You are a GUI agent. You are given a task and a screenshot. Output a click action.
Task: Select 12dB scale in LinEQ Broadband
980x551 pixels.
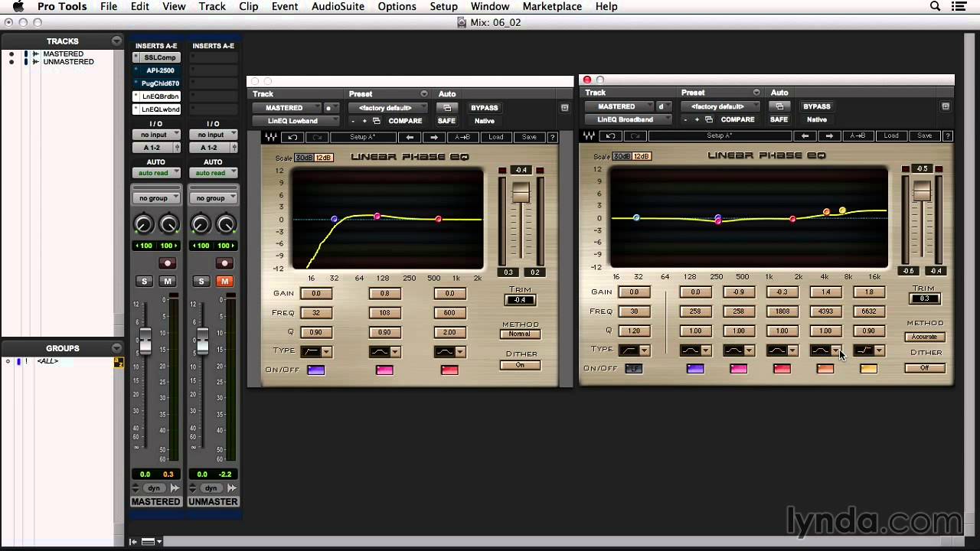click(641, 156)
